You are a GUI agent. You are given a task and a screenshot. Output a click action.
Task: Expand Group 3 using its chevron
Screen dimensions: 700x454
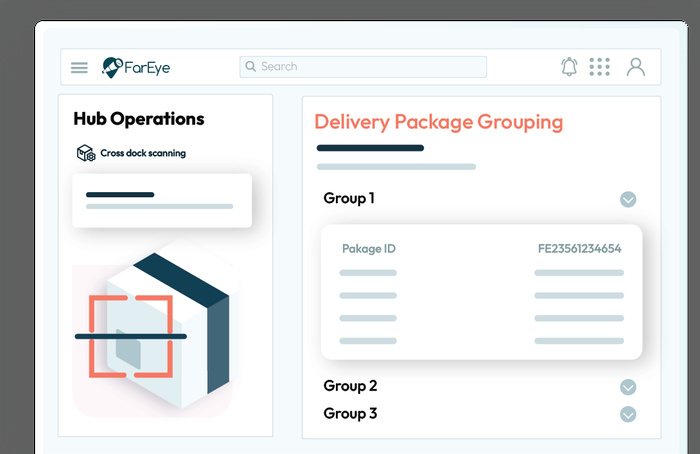628,414
